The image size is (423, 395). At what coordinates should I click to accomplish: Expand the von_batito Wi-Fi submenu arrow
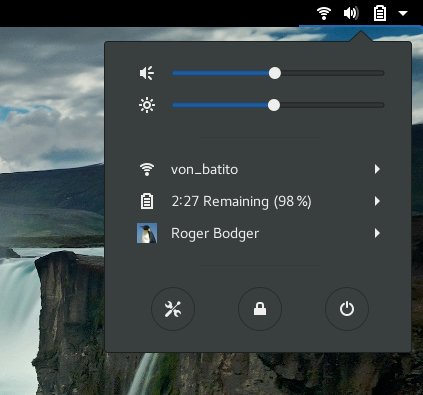tap(377, 169)
